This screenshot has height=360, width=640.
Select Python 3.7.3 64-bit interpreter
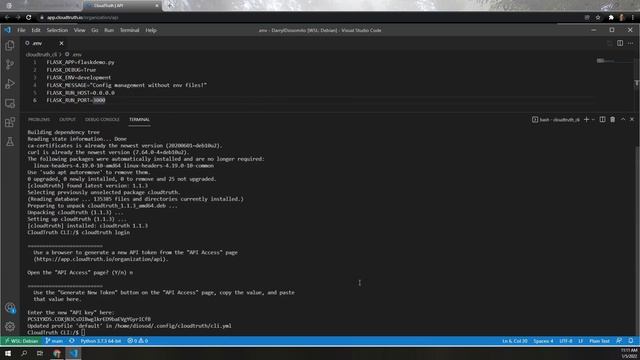click(x=100, y=341)
